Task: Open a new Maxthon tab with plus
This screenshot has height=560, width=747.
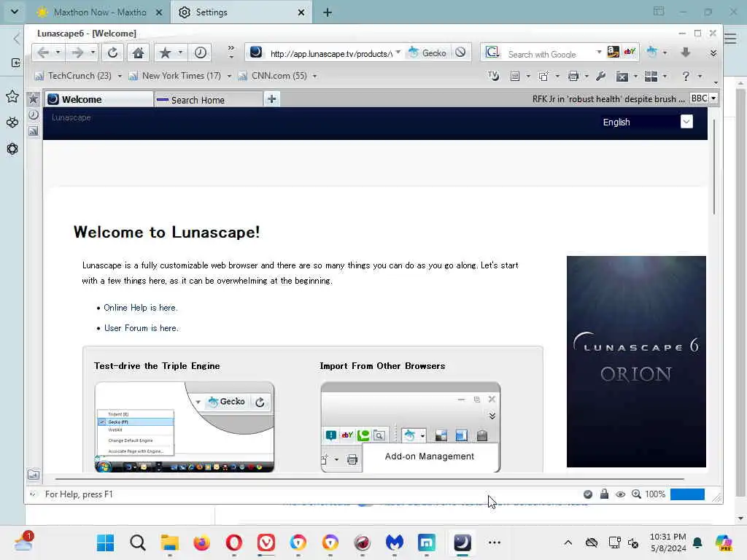Action: pyautogui.click(x=328, y=12)
